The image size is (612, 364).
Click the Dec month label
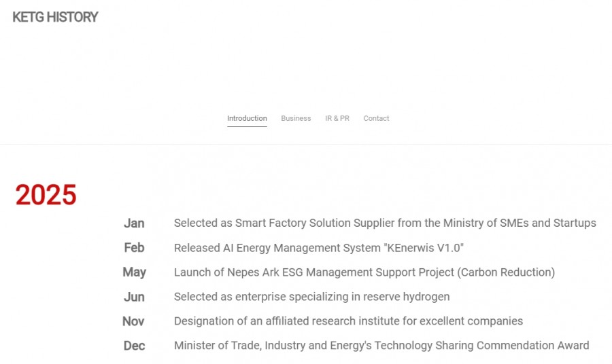click(x=134, y=346)
